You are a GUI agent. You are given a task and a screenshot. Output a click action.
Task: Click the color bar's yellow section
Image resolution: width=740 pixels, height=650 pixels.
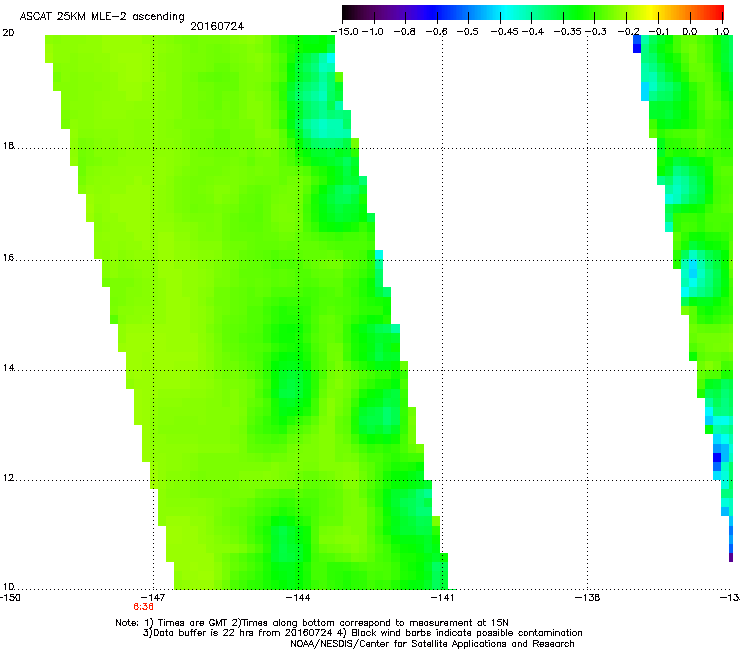click(649, 13)
